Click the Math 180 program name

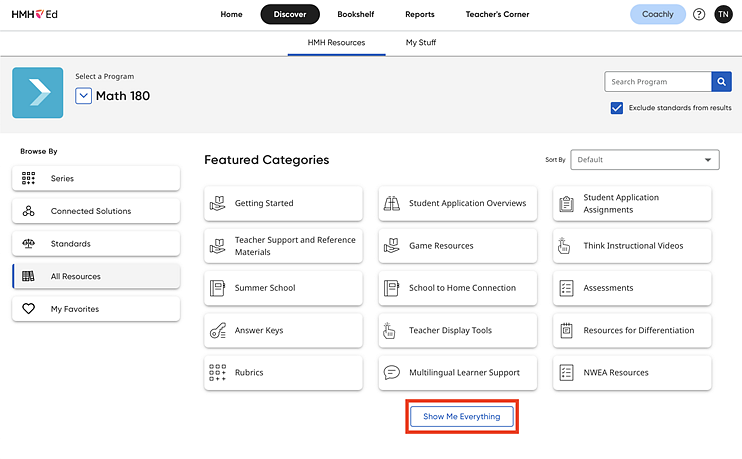[x=123, y=96]
